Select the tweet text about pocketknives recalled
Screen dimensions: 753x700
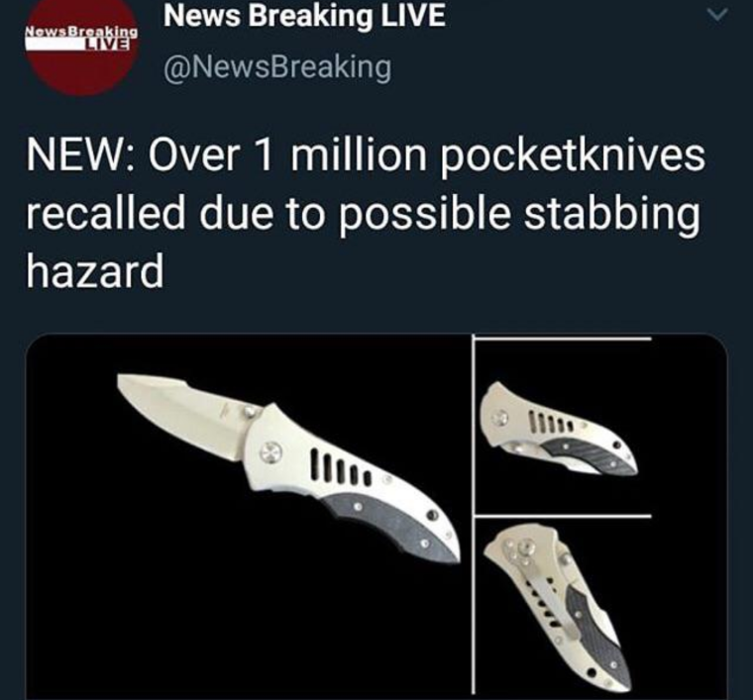coord(365,214)
